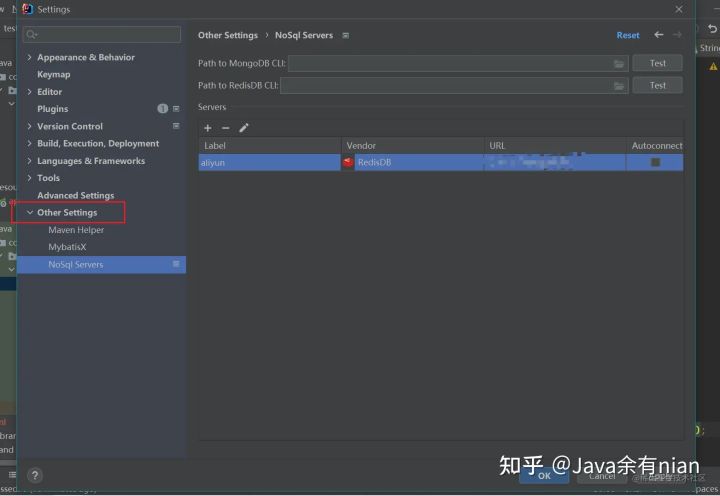
Task: Collapse the Other Settings section
Action: [30, 212]
